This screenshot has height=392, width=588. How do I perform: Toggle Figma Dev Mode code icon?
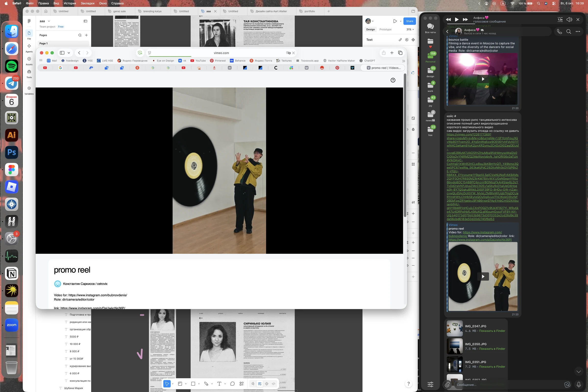coord(273,384)
